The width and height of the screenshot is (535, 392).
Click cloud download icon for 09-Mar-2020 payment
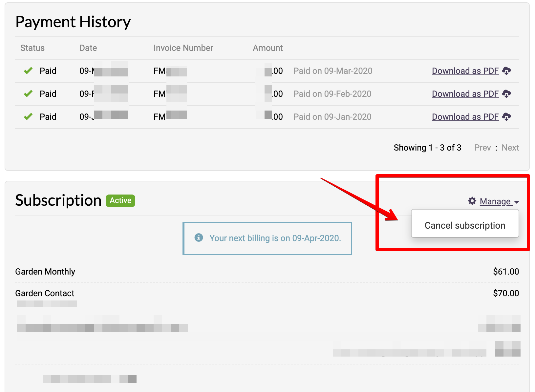click(x=507, y=71)
